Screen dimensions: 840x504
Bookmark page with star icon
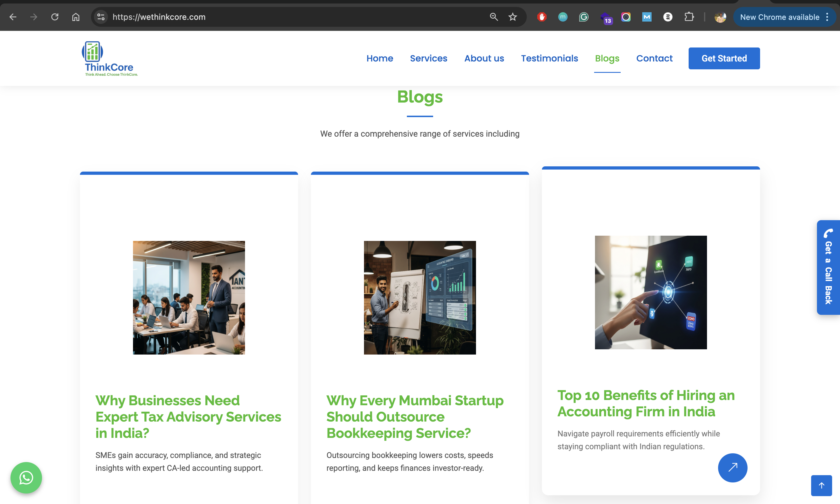click(513, 17)
